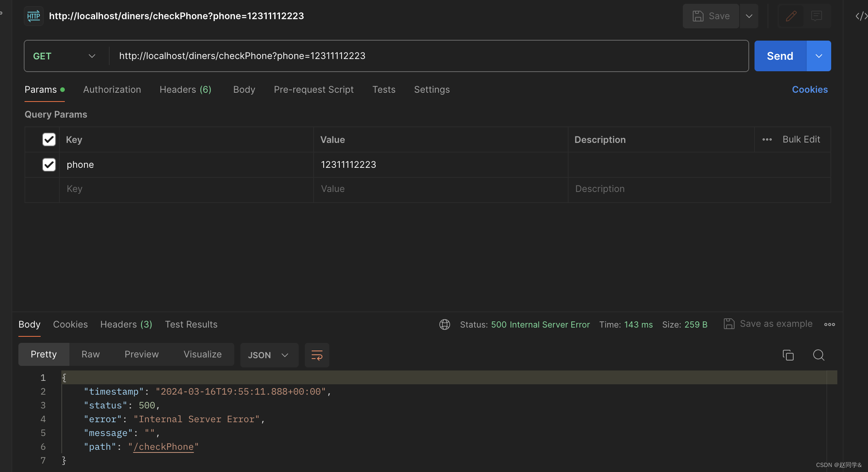Open the Cookies link
Screen dimensions: 868x472
click(810, 90)
